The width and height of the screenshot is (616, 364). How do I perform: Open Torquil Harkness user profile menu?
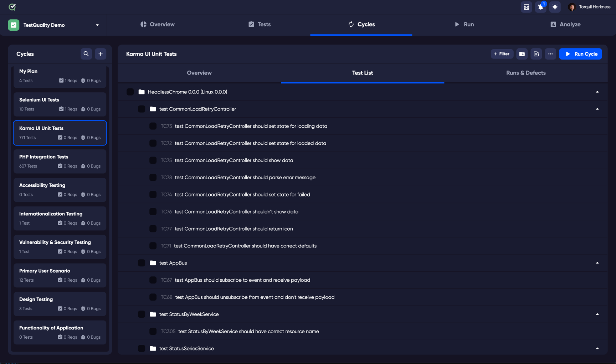point(589,7)
